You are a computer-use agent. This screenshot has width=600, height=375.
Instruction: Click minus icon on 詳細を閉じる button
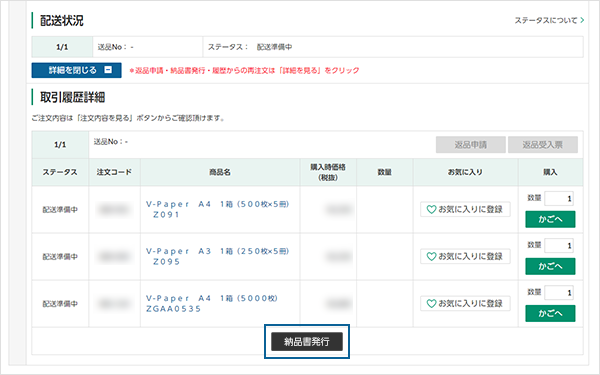pyautogui.click(x=108, y=70)
